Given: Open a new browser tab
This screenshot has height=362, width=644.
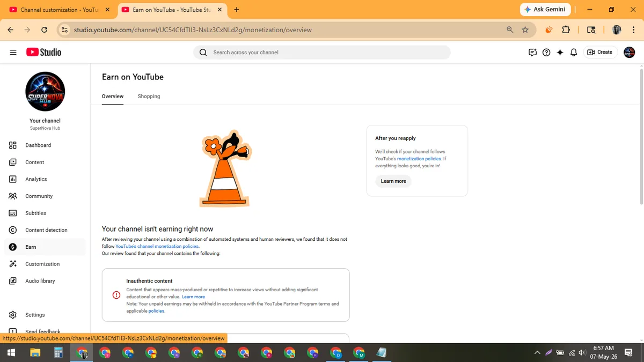Looking at the screenshot, I should point(237,10).
